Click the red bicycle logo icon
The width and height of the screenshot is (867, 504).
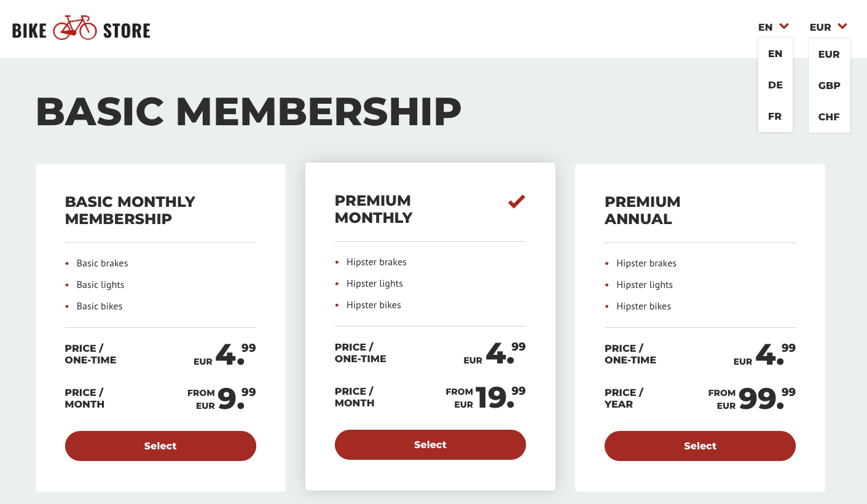pyautogui.click(x=75, y=29)
